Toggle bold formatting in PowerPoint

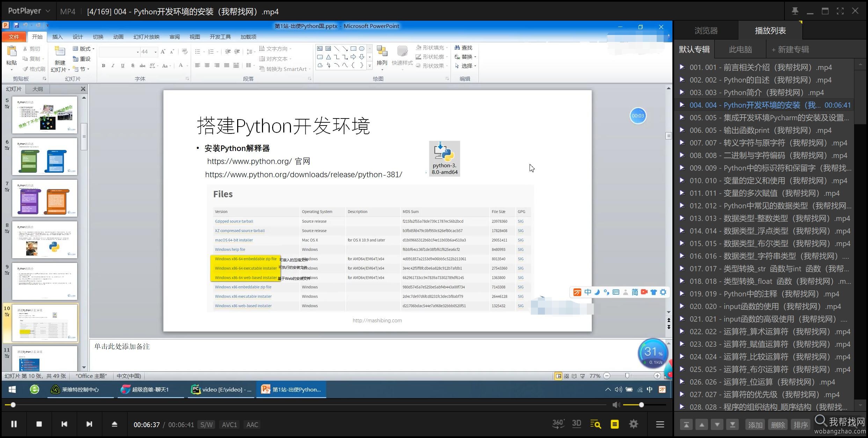coord(103,65)
